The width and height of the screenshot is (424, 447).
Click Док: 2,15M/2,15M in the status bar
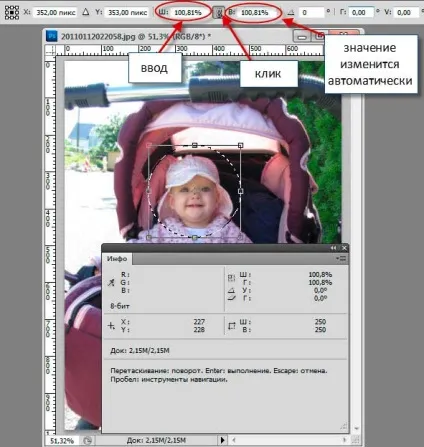click(x=156, y=441)
